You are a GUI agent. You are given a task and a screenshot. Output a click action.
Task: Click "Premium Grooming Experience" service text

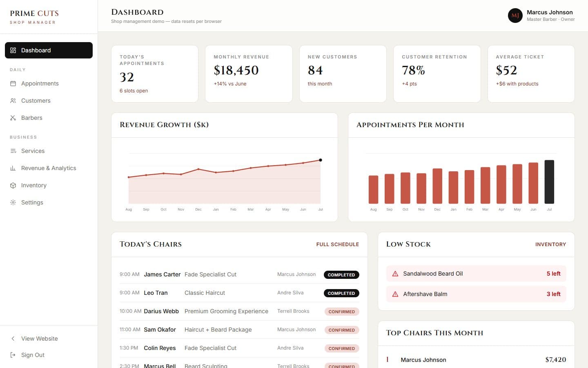click(x=226, y=311)
